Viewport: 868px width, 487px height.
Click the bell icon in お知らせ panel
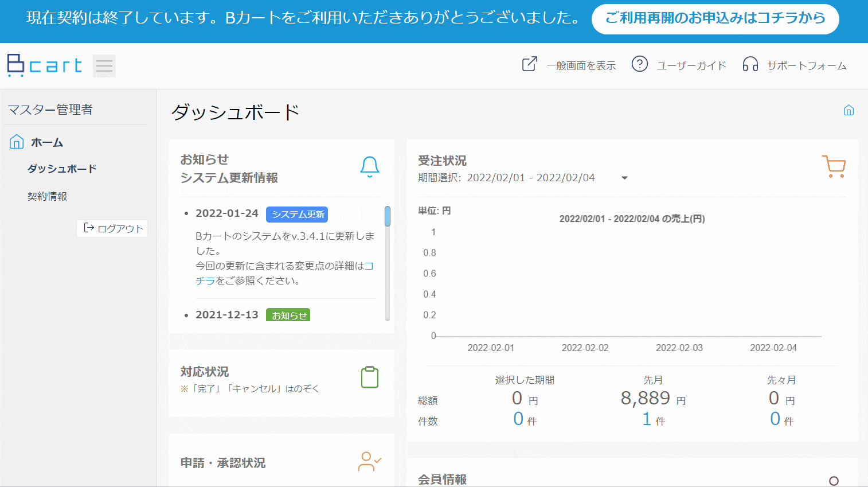370,167
